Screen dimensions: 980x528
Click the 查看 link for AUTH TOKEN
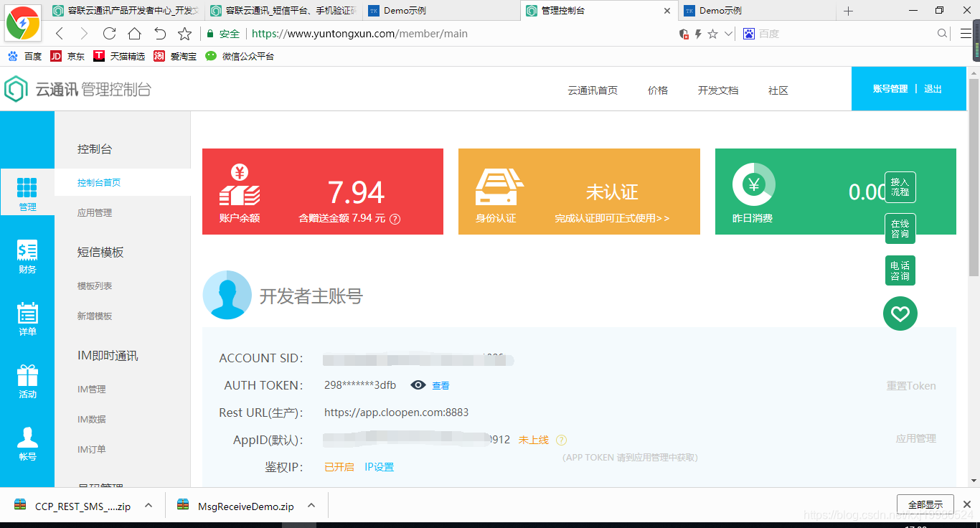point(440,386)
